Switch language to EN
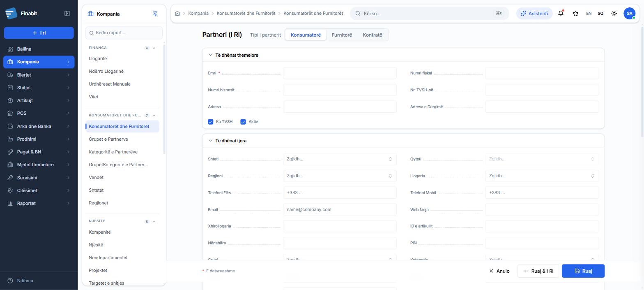The image size is (644, 290). click(x=589, y=14)
